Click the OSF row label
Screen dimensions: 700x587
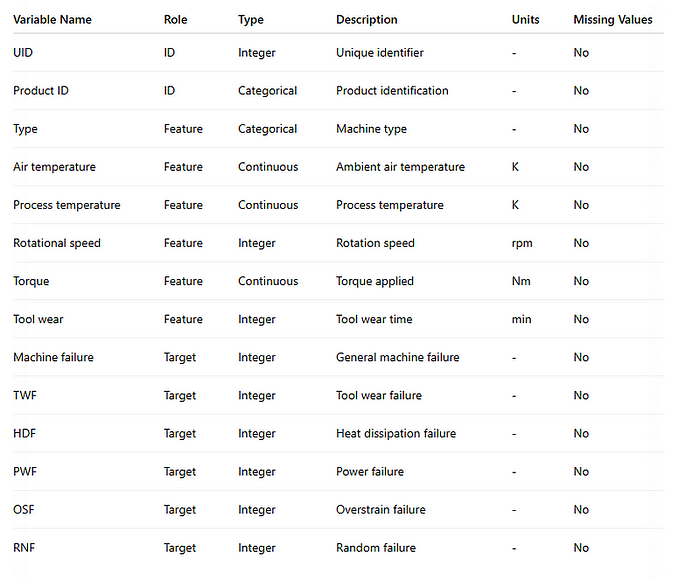[x=25, y=509]
